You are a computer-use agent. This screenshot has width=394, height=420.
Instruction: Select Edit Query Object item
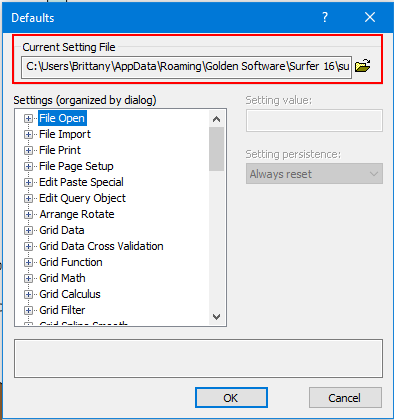[x=82, y=198]
